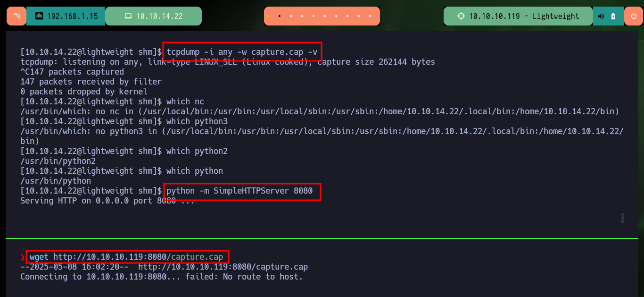Image resolution: width=644 pixels, height=297 pixels.
Task: Click the '--2025-05-08 16:02:20--' timestamp line
Action: pos(164,267)
